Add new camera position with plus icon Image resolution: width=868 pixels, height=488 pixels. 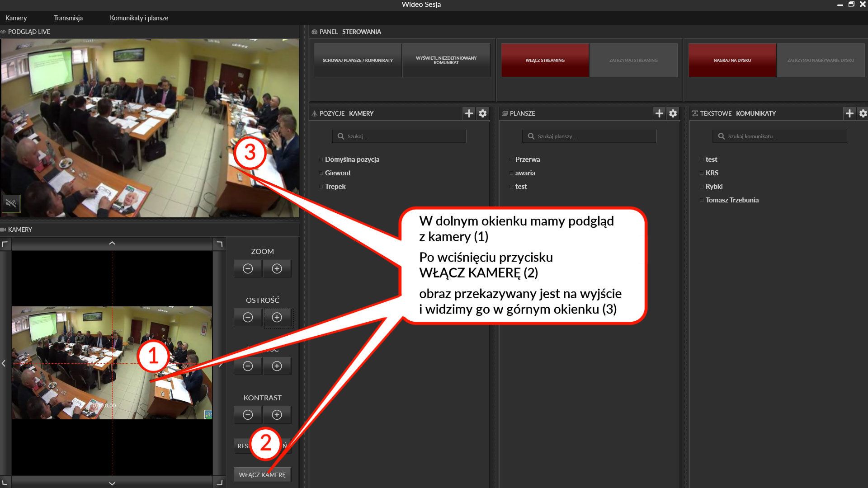[x=469, y=113]
